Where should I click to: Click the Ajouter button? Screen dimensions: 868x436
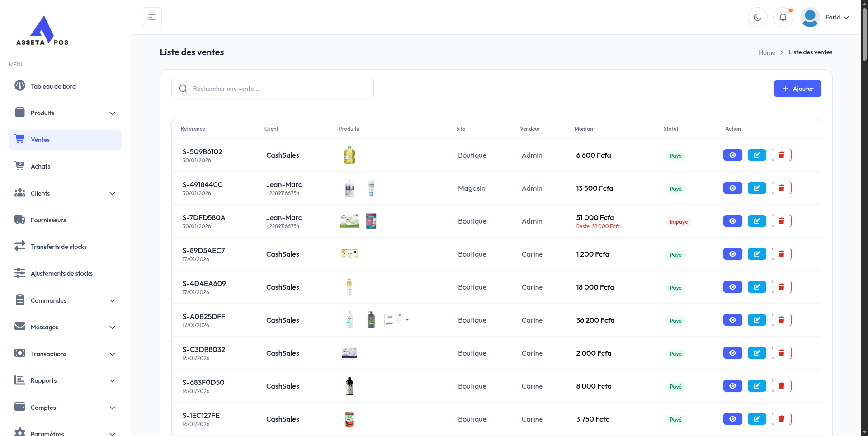coord(797,89)
